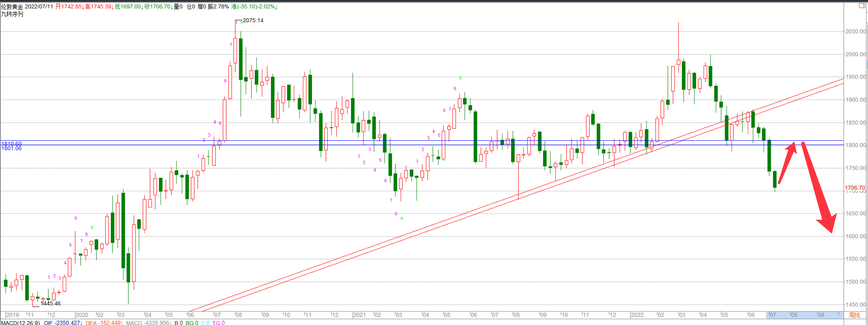Click the 2000.00 price axis label
This screenshot has width=868, height=325.
856,54
